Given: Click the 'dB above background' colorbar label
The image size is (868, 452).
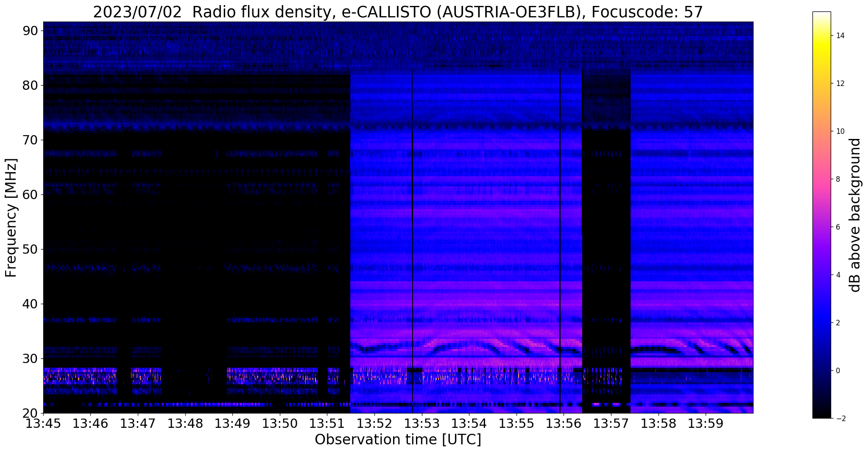Looking at the screenshot, I should click(855, 215).
